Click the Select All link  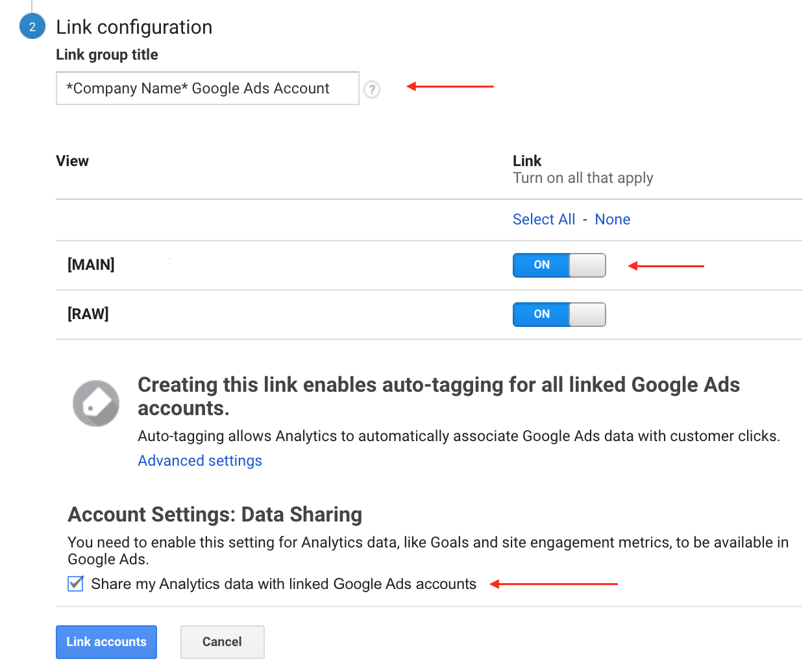coord(544,219)
